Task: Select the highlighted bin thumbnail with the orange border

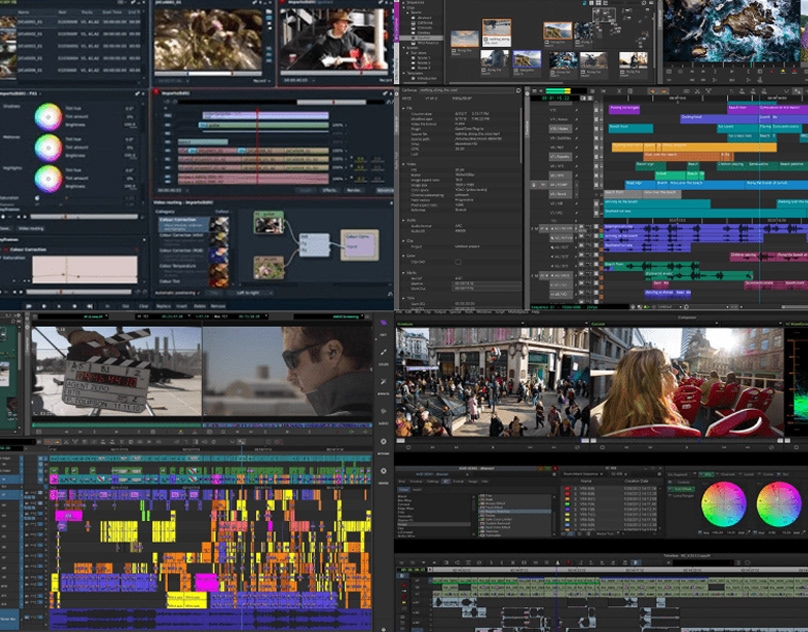Action: click(x=496, y=32)
